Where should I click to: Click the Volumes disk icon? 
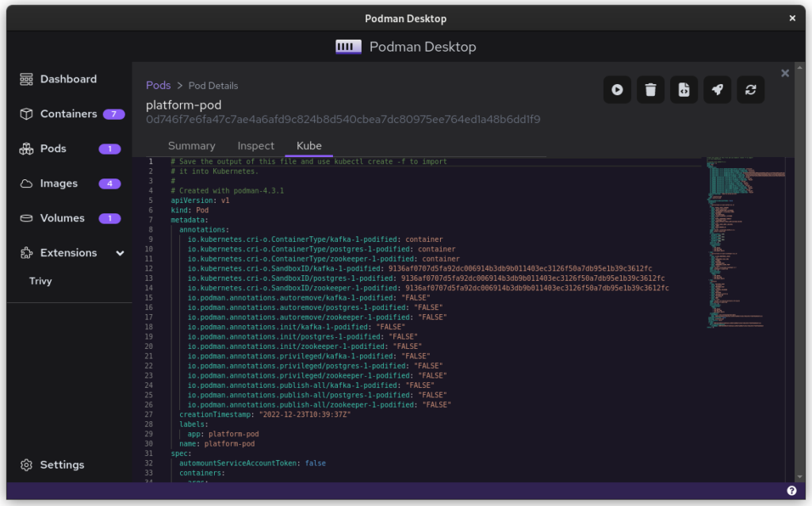click(26, 218)
